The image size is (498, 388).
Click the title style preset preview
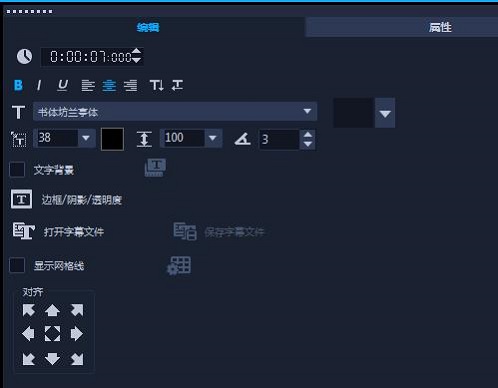coord(354,113)
